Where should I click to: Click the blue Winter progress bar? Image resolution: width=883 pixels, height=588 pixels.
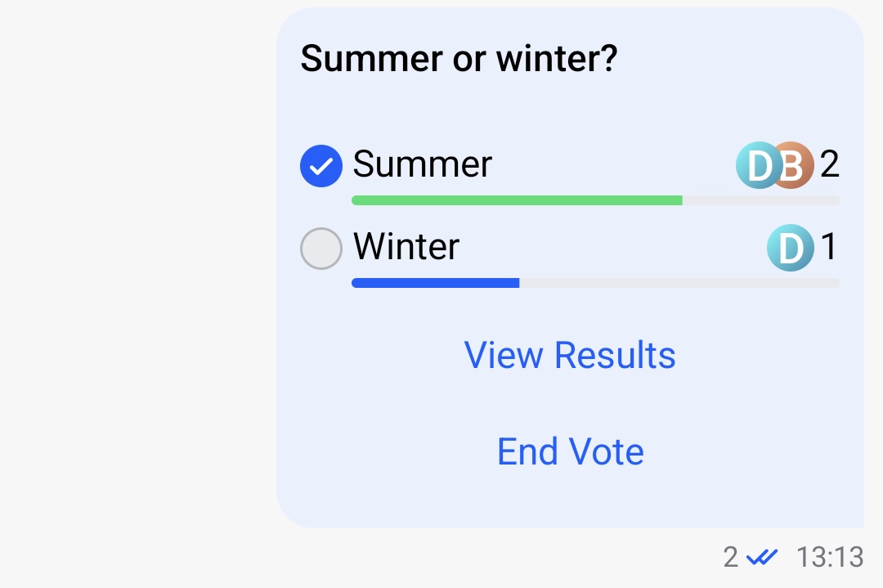[x=435, y=282]
